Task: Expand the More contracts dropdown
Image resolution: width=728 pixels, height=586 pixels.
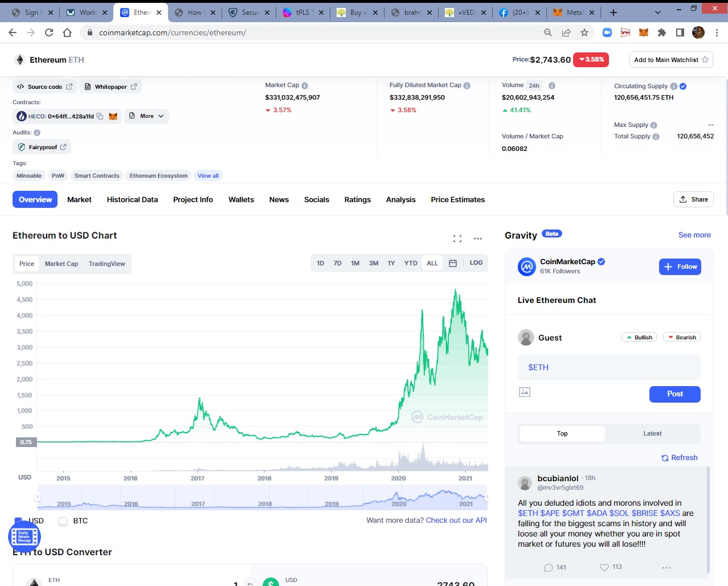Action: [146, 116]
